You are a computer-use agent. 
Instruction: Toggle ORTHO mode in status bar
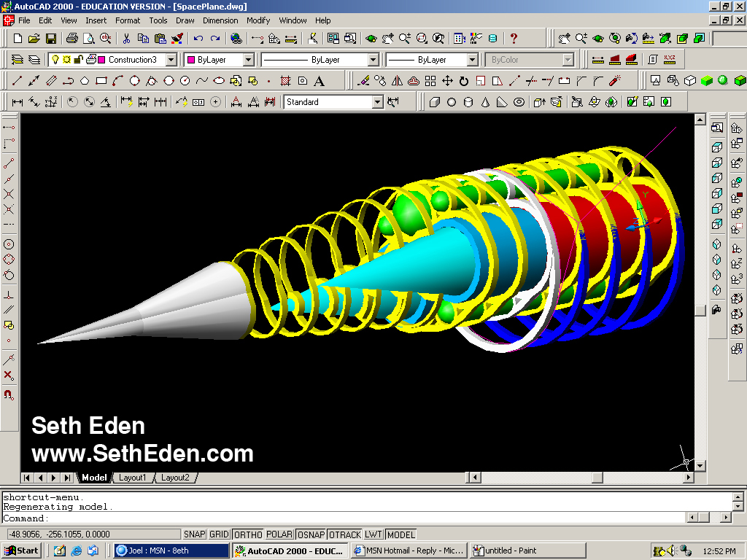coord(247,534)
